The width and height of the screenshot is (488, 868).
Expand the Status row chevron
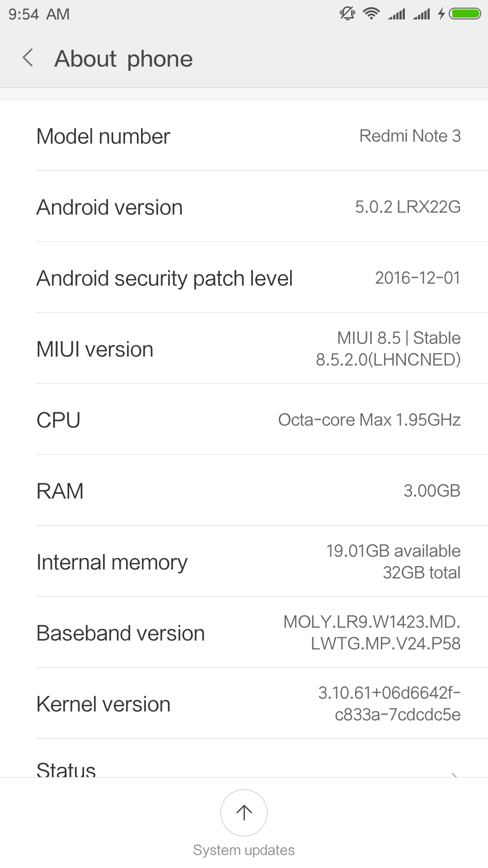[455, 774]
